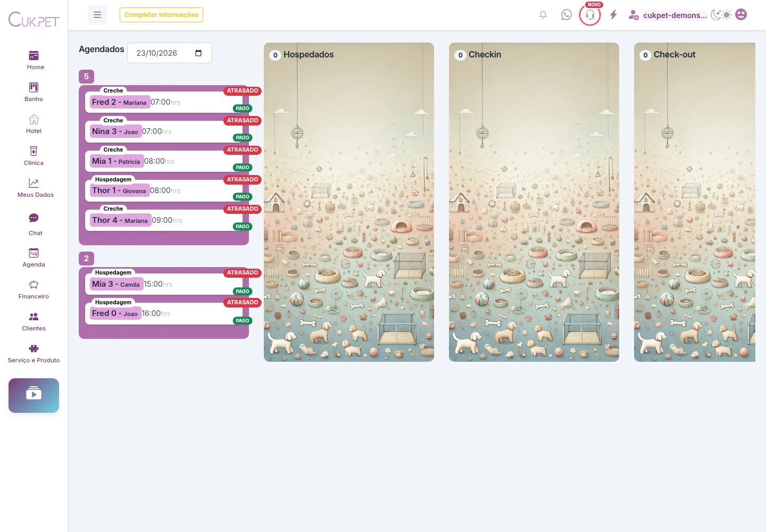Open WhatsApp icon in top bar
Image resolution: width=766 pixels, height=532 pixels.
coord(567,15)
